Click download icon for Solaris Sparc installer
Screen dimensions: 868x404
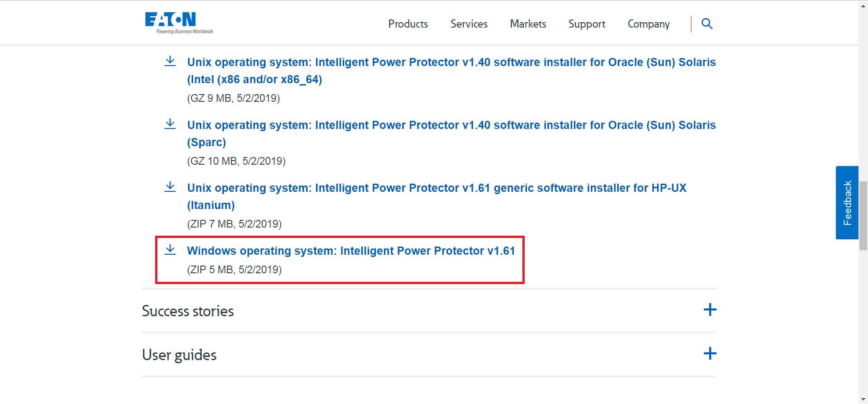[x=170, y=124]
